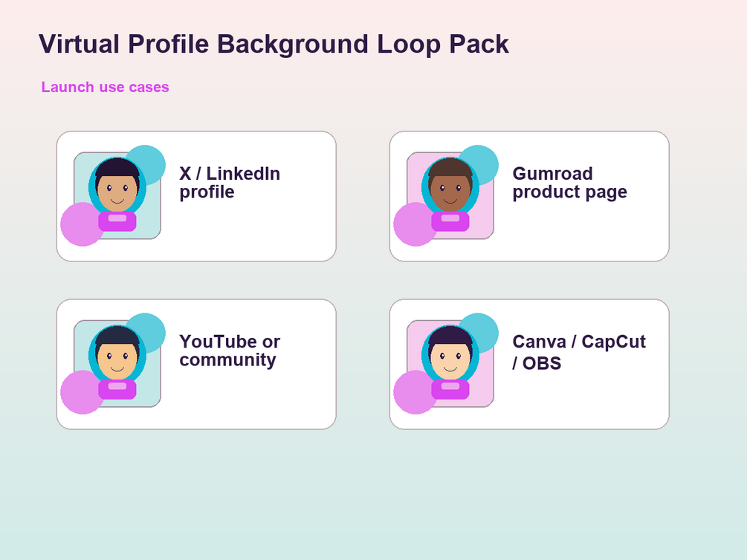This screenshot has width=747, height=560.
Task: Click the Launch use cases subtitle
Action: tap(105, 87)
